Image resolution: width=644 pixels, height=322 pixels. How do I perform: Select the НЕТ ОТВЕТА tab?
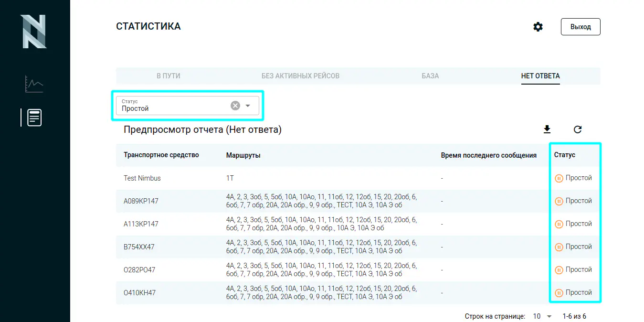(x=540, y=76)
